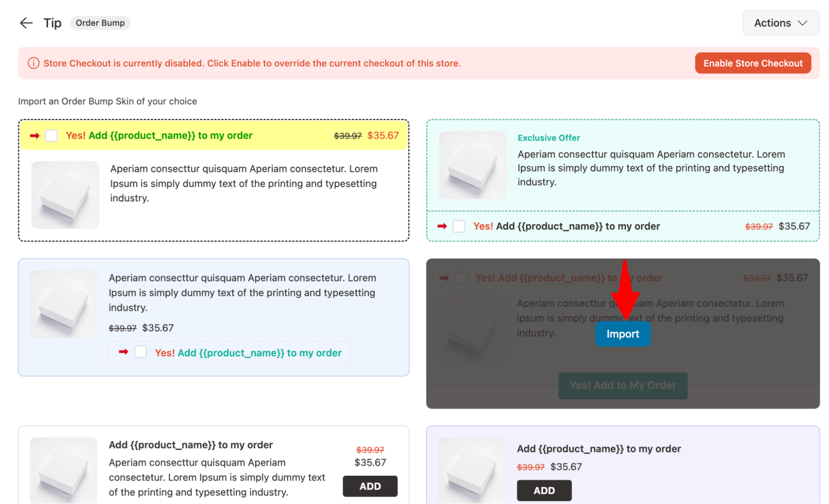
Task: Click the $35.67 red price in yellow-header skin
Action: [x=382, y=136]
